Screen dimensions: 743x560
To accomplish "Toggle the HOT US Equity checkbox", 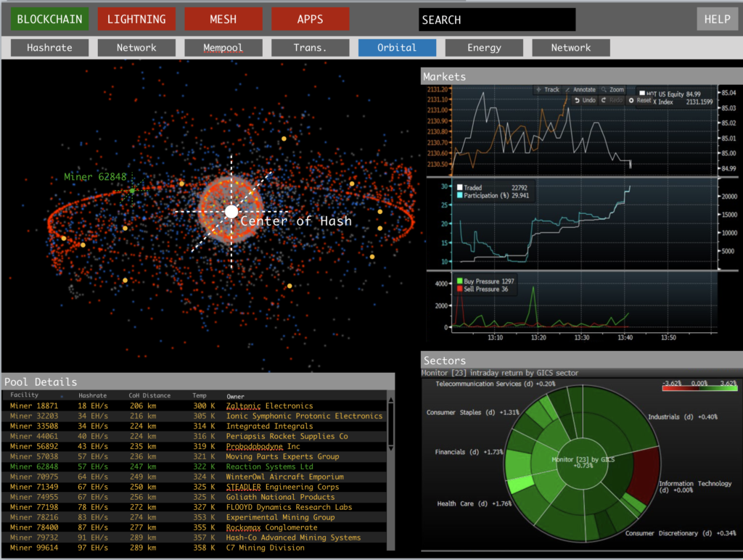I will [x=643, y=92].
